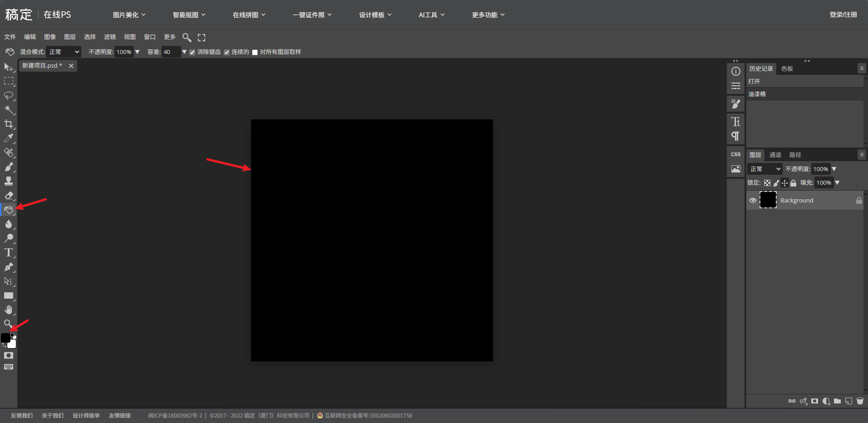
Task: Open the image gallery panel icon
Action: [736, 169]
